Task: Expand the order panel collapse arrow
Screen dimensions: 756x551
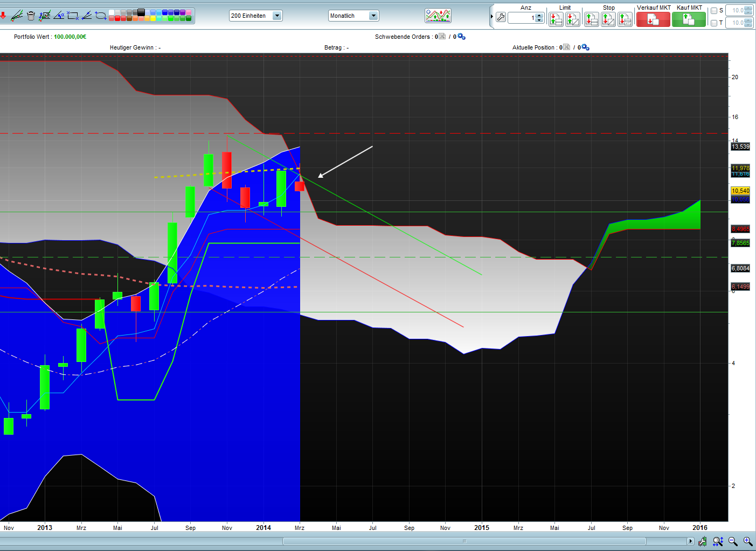Action: point(492,17)
